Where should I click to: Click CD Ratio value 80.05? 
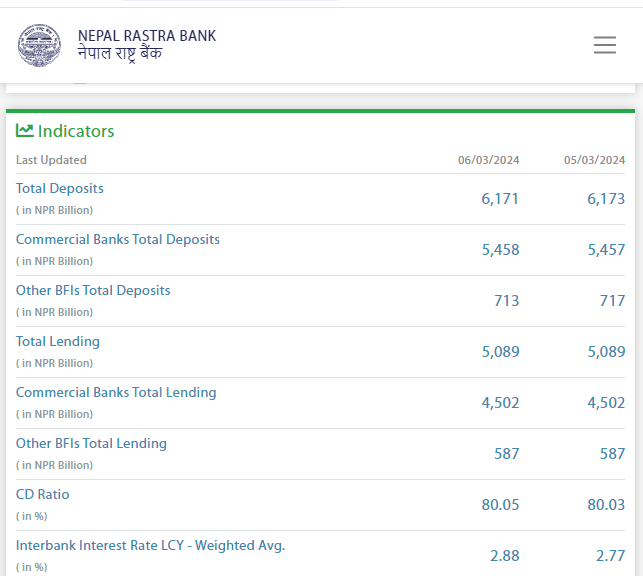[x=500, y=505]
